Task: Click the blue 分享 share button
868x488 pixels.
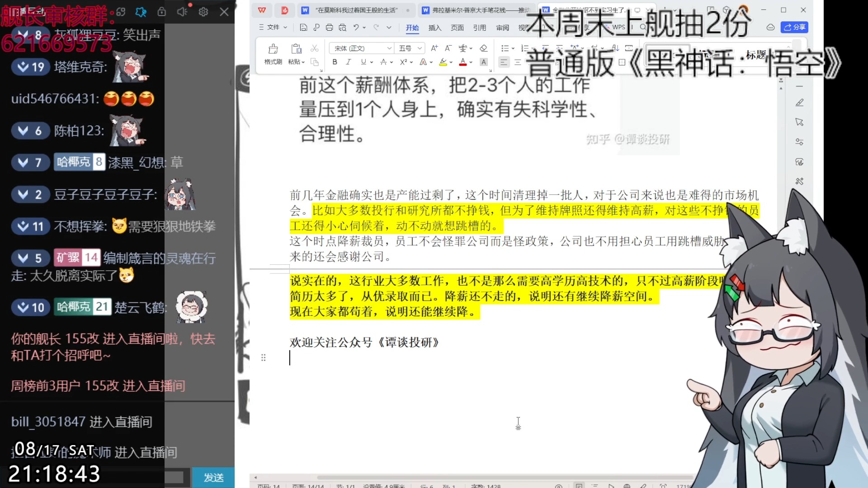Action: click(x=794, y=28)
